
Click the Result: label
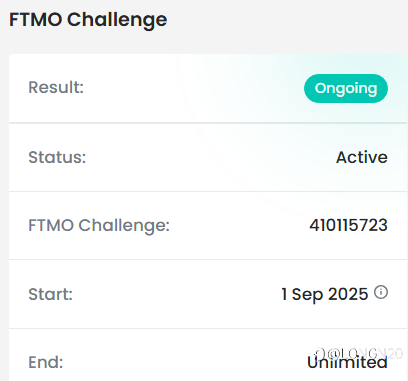click(x=56, y=88)
